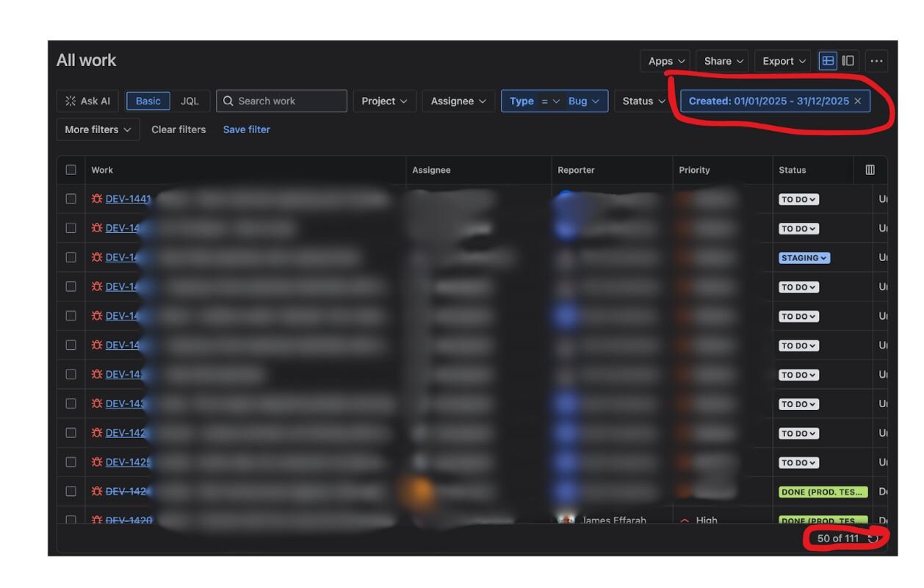Check the box for the DEV-1441 row
Viewport: 924px width, 588px height.
tap(71, 199)
